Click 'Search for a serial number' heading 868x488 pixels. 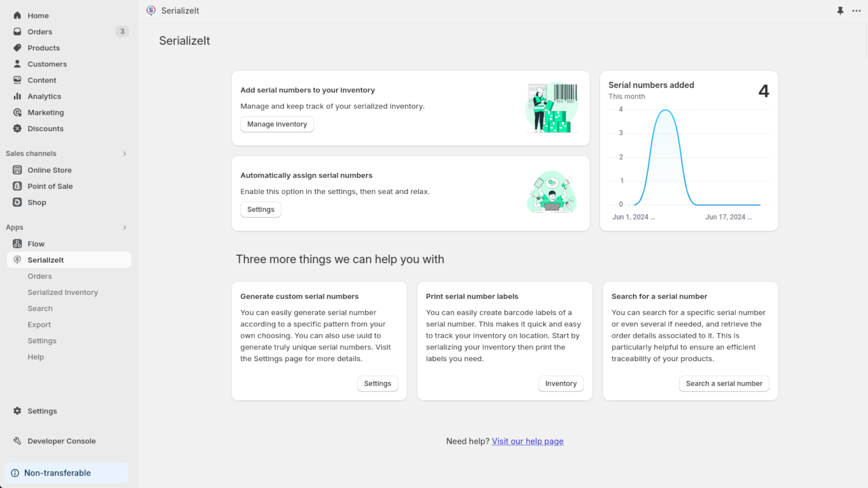659,296
